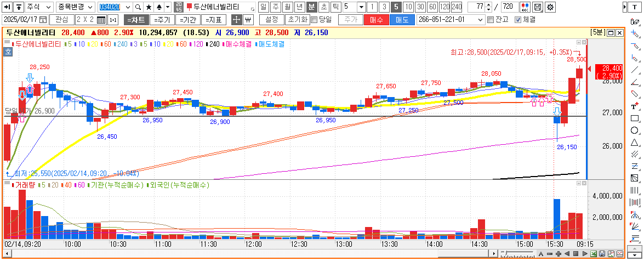The height and width of the screenshot is (261, 644).
Task: Click the 관심 watchlist button
Action: pos(61,20)
